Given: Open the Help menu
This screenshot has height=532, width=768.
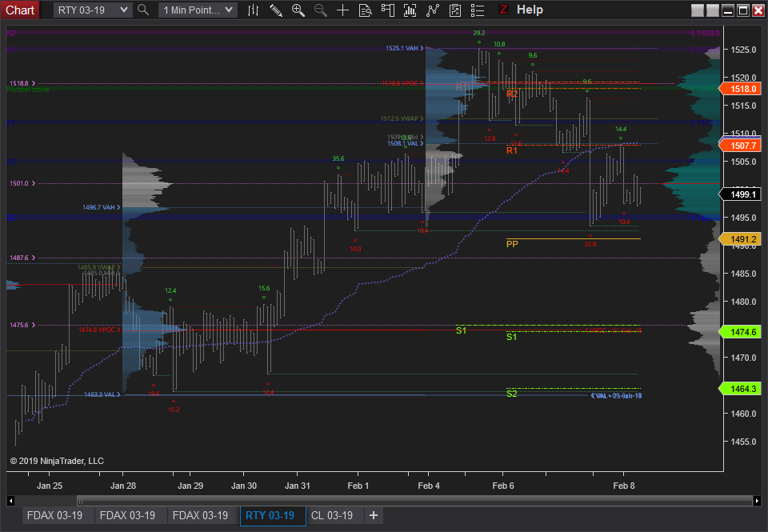Looking at the screenshot, I should coord(530,10).
